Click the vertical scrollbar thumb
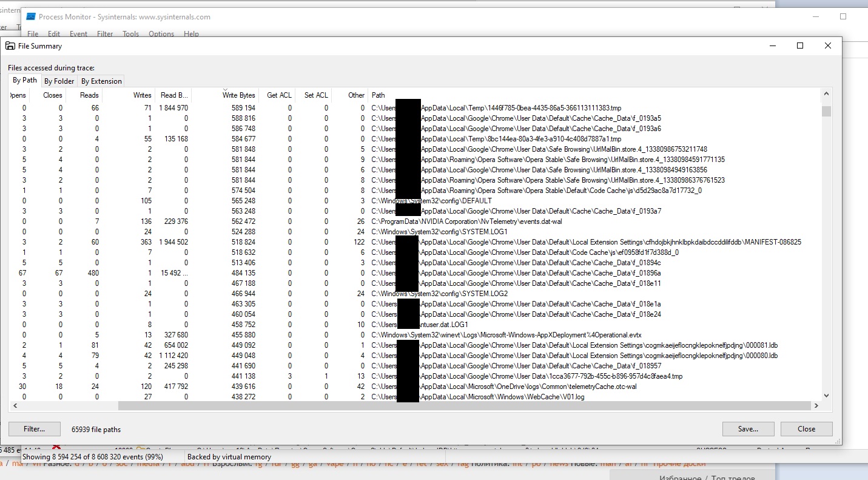Viewport: 868px width, 480px height. pyautogui.click(x=826, y=111)
